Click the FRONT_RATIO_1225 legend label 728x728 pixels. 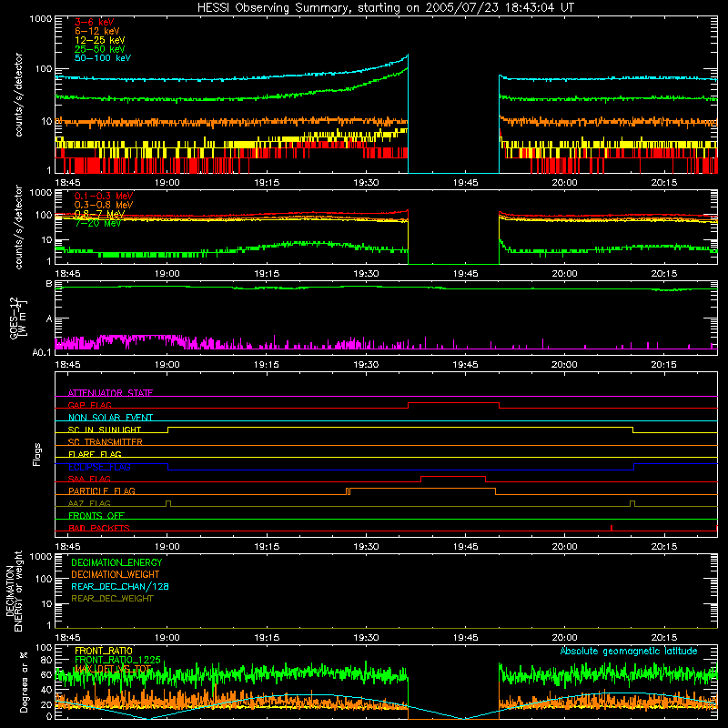click(117, 660)
